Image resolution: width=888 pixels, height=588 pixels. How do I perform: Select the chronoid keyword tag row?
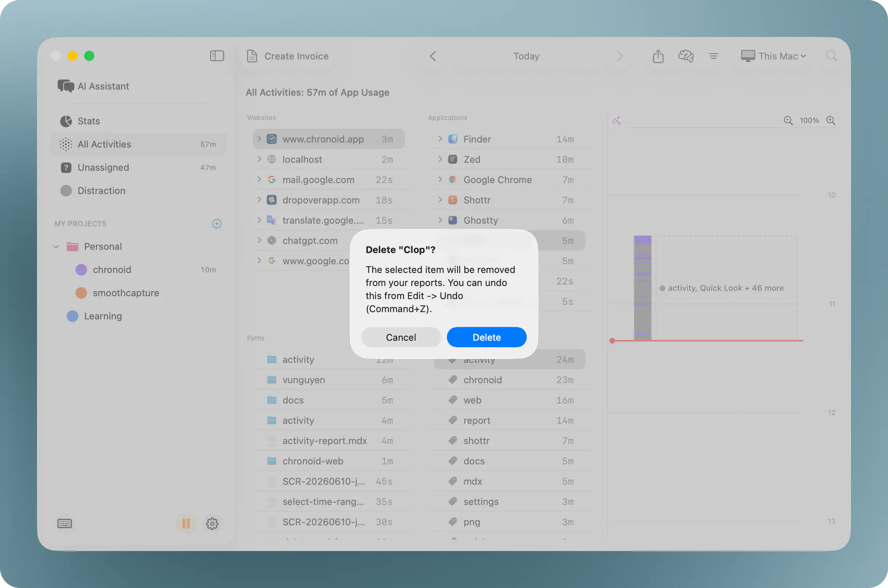(510, 380)
